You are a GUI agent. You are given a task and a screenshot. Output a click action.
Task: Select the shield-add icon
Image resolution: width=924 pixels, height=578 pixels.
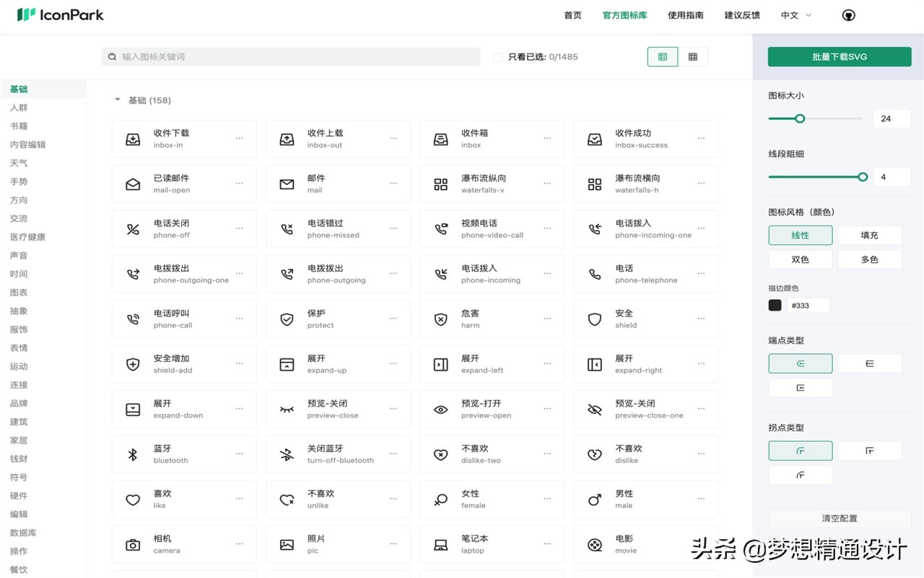[133, 364]
